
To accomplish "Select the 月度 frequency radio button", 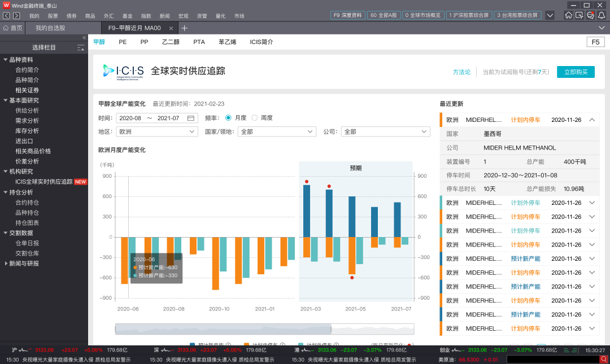I will pos(228,117).
